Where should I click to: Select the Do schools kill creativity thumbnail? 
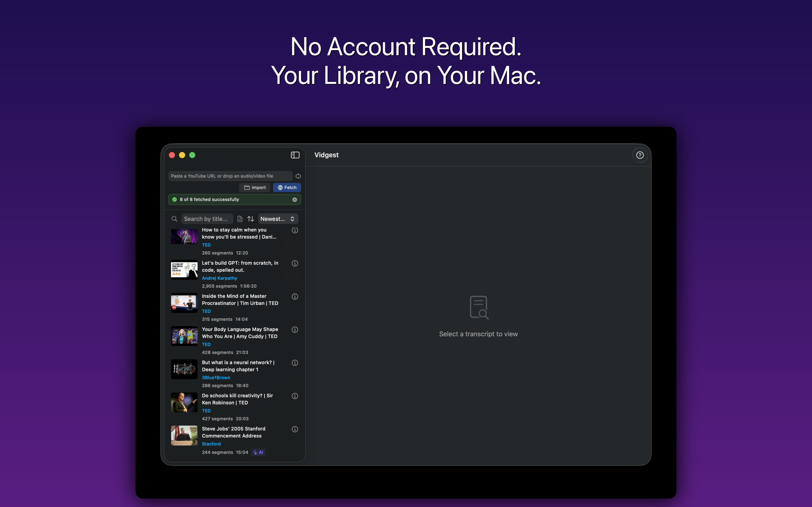pos(184,403)
